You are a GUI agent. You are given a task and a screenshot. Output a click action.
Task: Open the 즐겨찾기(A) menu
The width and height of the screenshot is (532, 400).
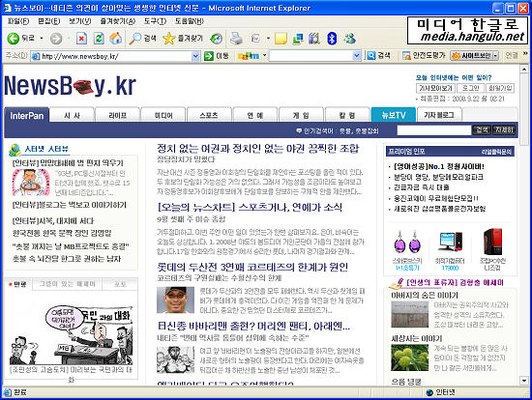pos(117,21)
